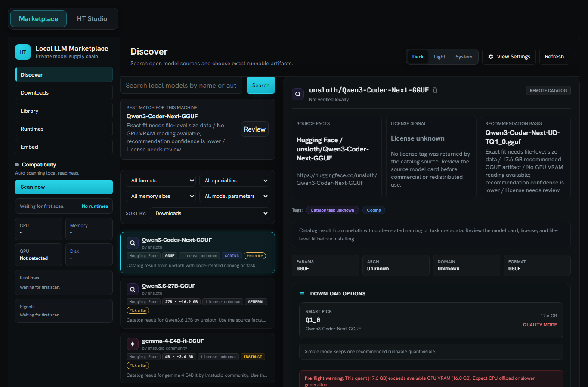588x387 pixels.
Task: Click the INSTRUCT badge on gemma card
Action: (253, 357)
